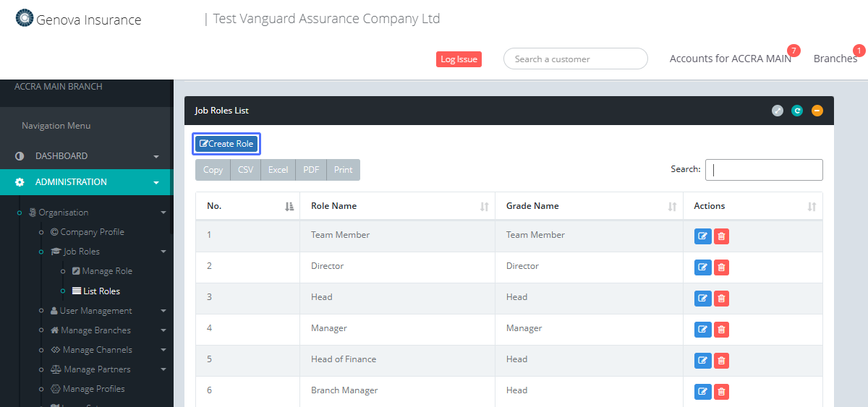This screenshot has width=868, height=407.
Task: Click the gray expand panel icon
Action: (x=778, y=111)
